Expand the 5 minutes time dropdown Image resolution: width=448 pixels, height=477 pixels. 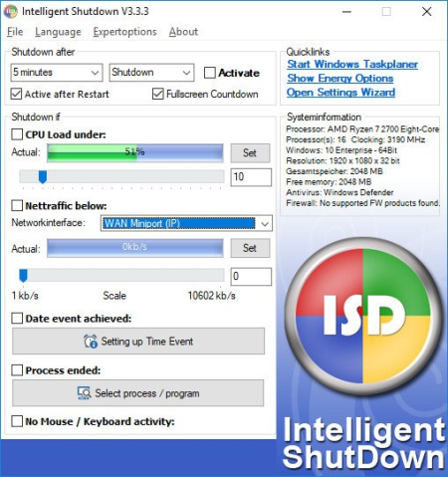(57, 73)
